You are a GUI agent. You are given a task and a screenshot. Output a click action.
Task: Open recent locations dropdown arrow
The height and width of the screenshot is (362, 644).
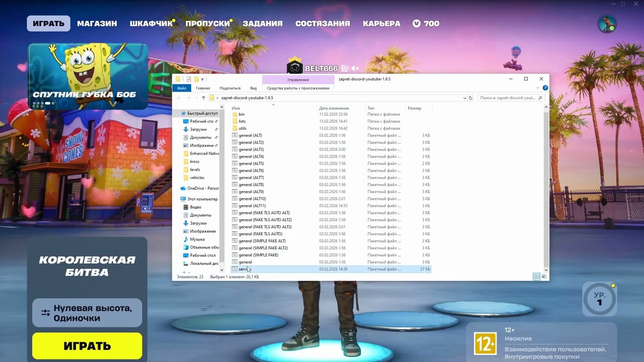[x=196, y=98]
